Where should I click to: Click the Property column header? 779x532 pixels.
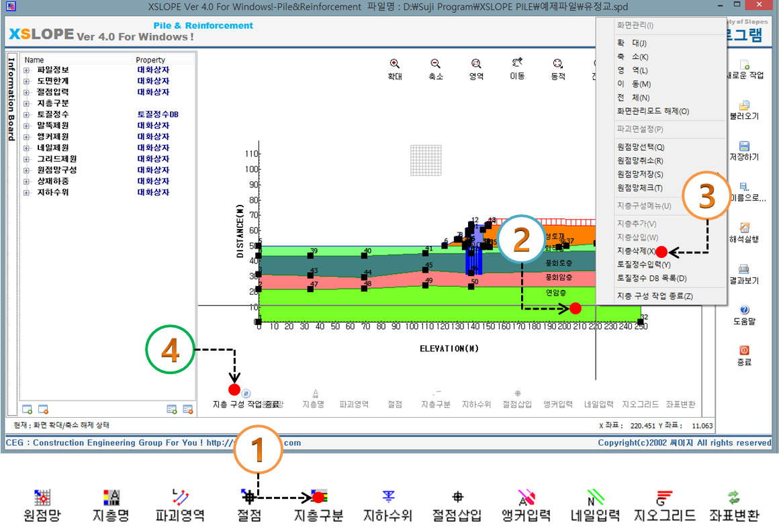point(150,60)
